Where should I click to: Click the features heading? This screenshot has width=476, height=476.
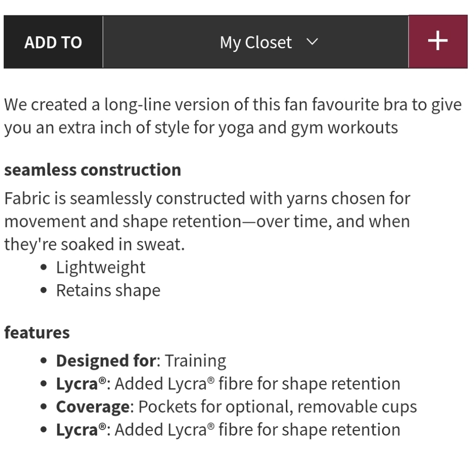[37, 332]
